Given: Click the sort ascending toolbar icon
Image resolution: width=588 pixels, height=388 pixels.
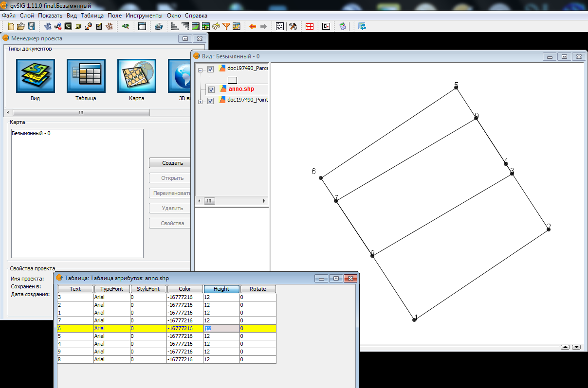Looking at the screenshot, I should click(x=175, y=26).
